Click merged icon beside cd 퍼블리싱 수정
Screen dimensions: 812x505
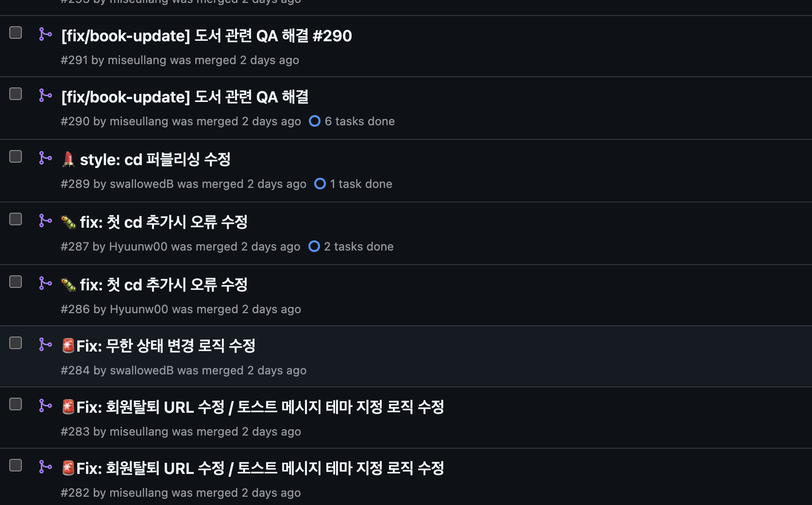(45, 158)
